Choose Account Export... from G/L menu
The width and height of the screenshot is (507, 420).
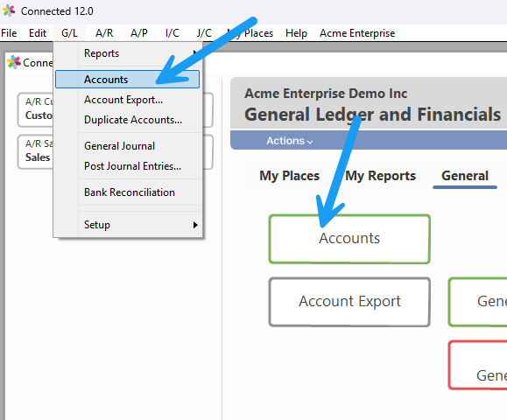(127, 100)
